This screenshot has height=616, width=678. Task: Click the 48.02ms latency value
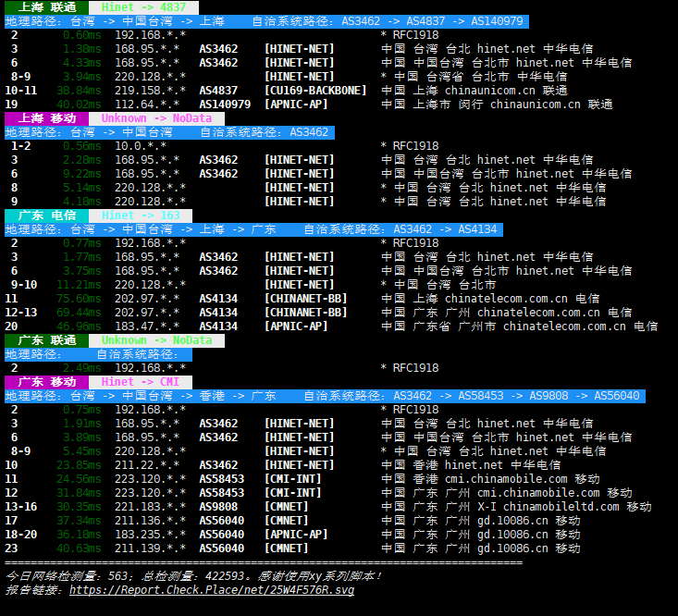pos(79,105)
